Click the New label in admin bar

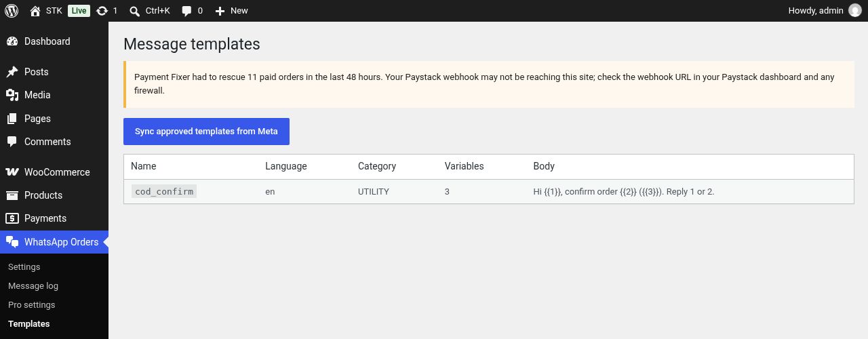[x=239, y=11]
